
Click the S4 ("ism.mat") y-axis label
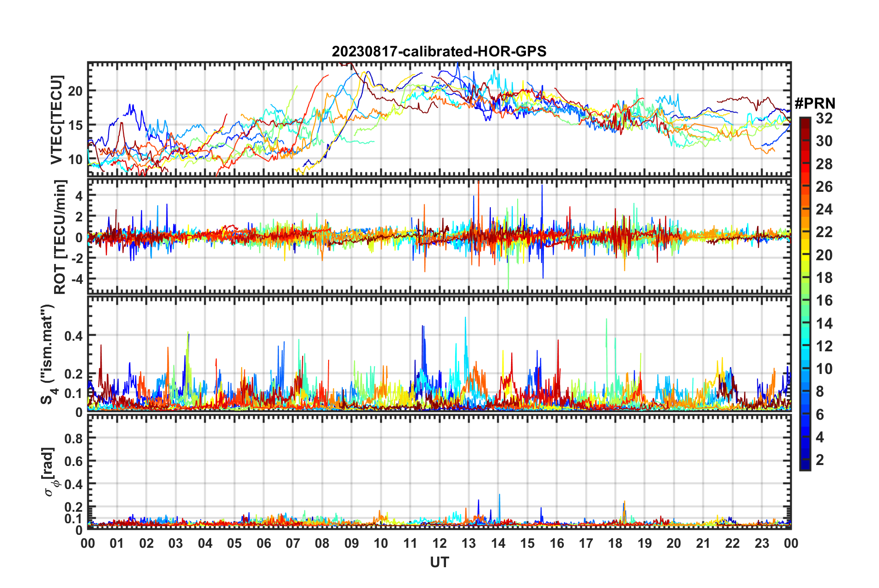[x=49, y=355]
